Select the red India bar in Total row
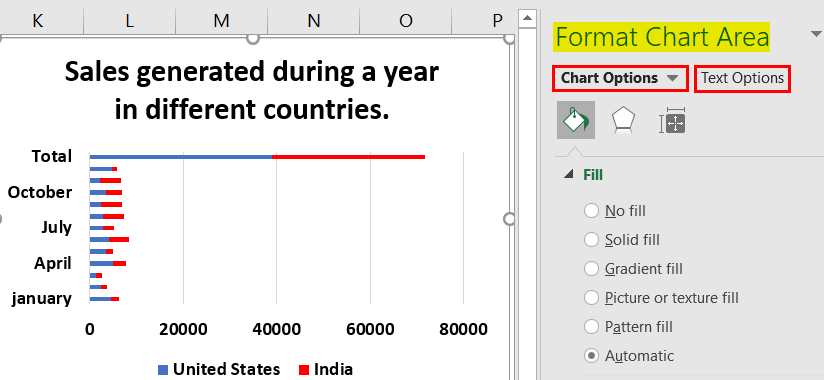 pyautogui.click(x=348, y=157)
